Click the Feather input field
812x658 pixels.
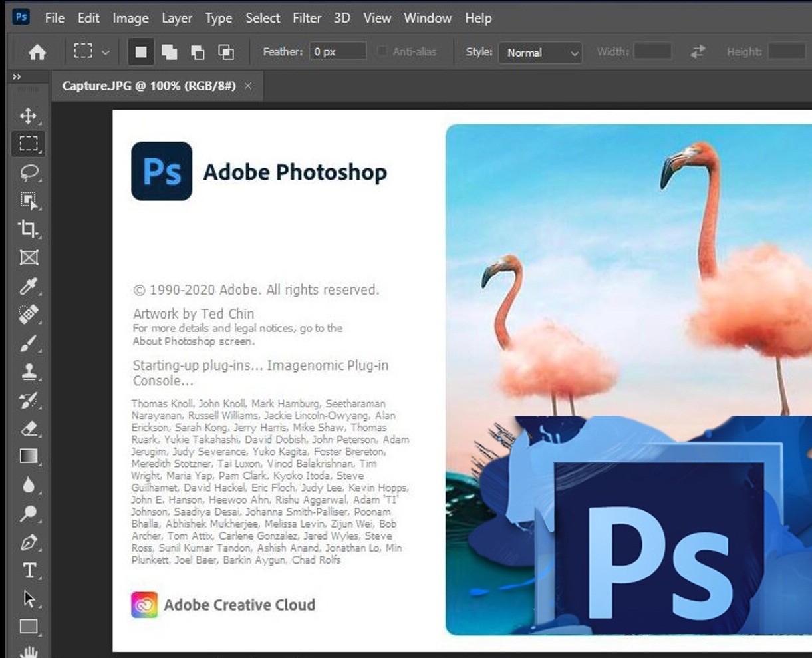click(338, 52)
